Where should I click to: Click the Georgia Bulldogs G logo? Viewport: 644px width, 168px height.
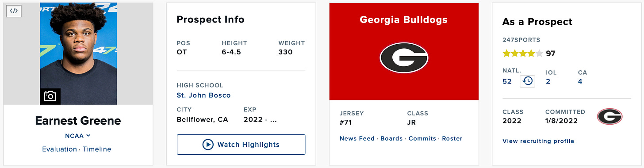404,57
